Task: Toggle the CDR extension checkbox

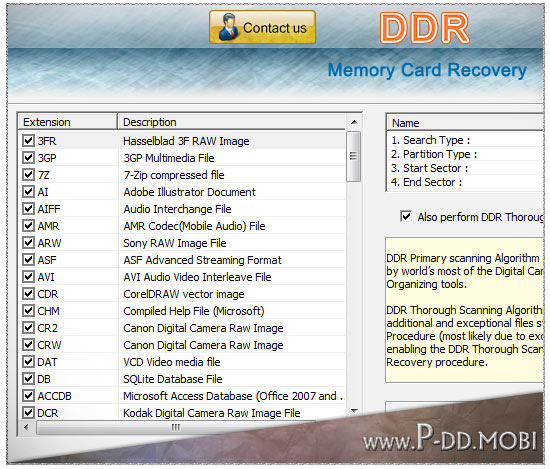Action: (x=28, y=294)
